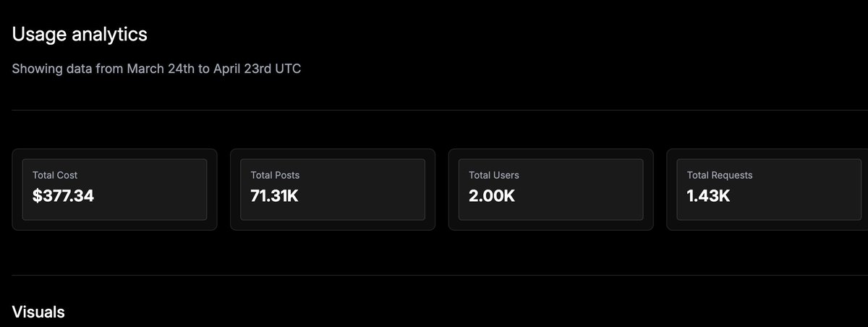
Task: Click the Total Posts label
Action: pos(275,175)
